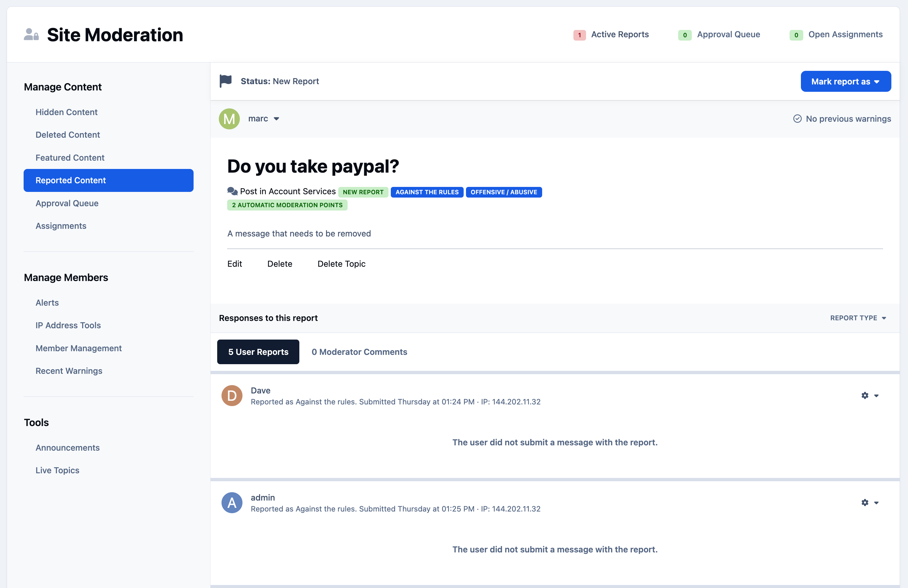The height and width of the screenshot is (588, 908).
Task: Switch to the 0 Moderator Comments tab
Action: coord(360,352)
